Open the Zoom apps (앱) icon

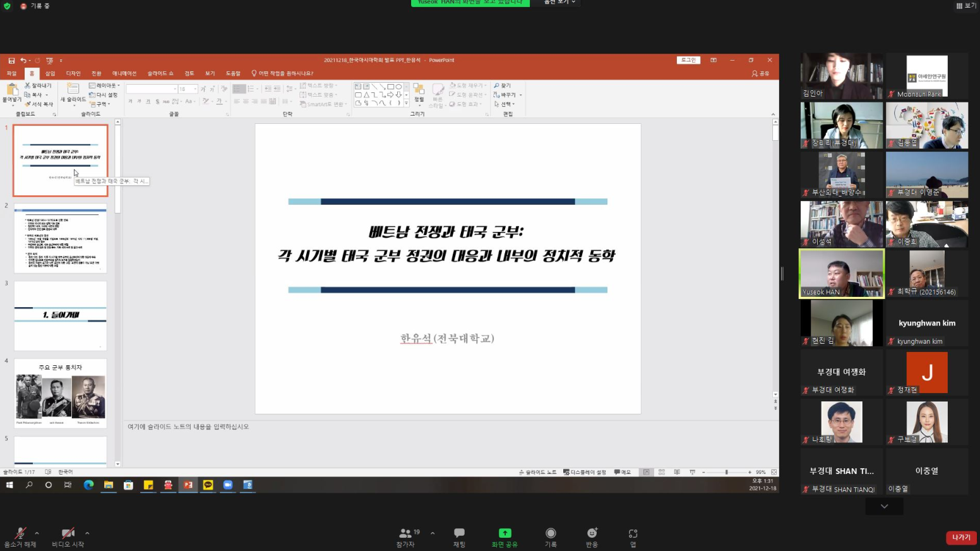pos(633,534)
